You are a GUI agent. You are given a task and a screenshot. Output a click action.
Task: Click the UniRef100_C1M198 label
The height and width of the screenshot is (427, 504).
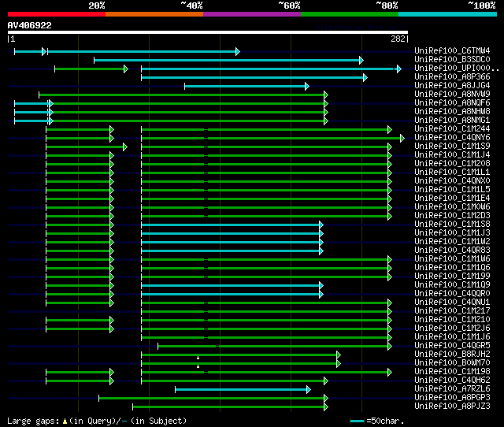[452, 372]
